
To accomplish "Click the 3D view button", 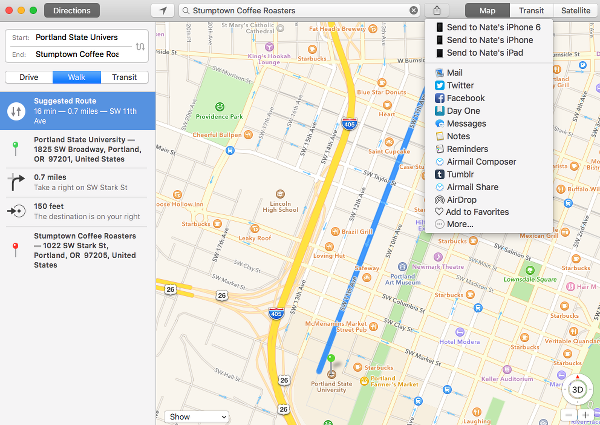I will [x=577, y=389].
